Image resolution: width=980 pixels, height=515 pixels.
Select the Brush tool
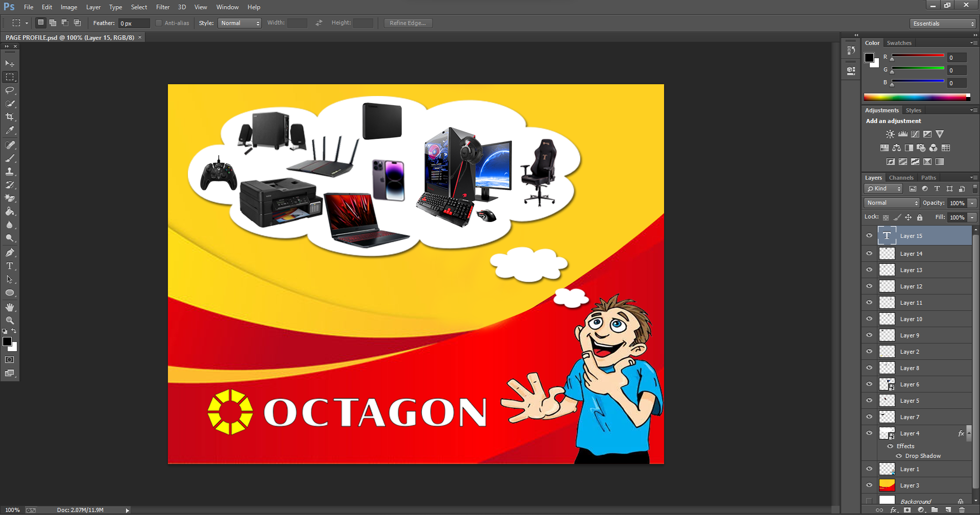[x=10, y=158]
